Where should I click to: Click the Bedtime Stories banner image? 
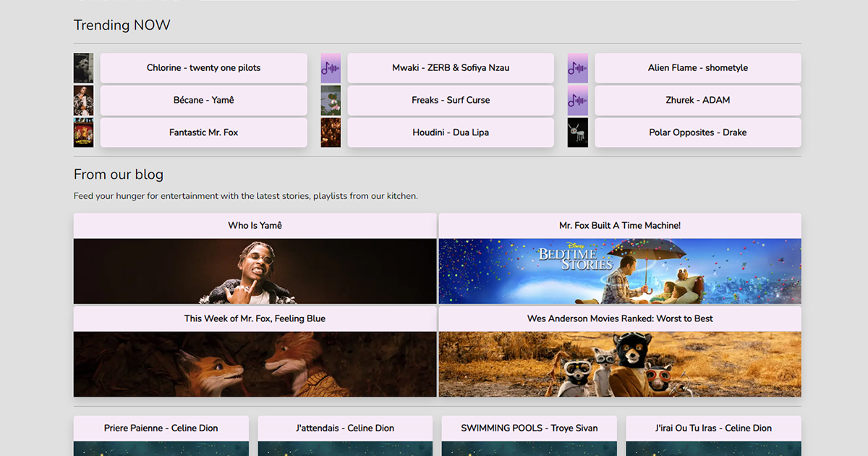pyautogui.click(x=620, y=271)
